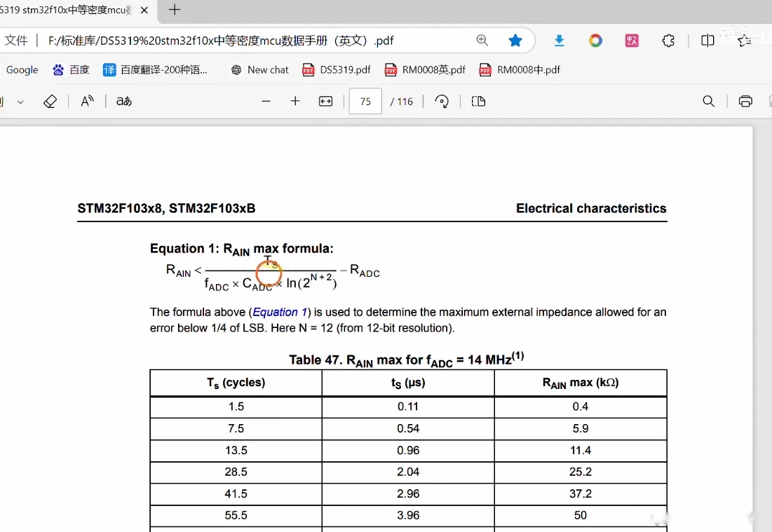The height and width of the screenshot is (532, 772).
Task: Follow the Equation 1 hyperlink
Action: 280,312
